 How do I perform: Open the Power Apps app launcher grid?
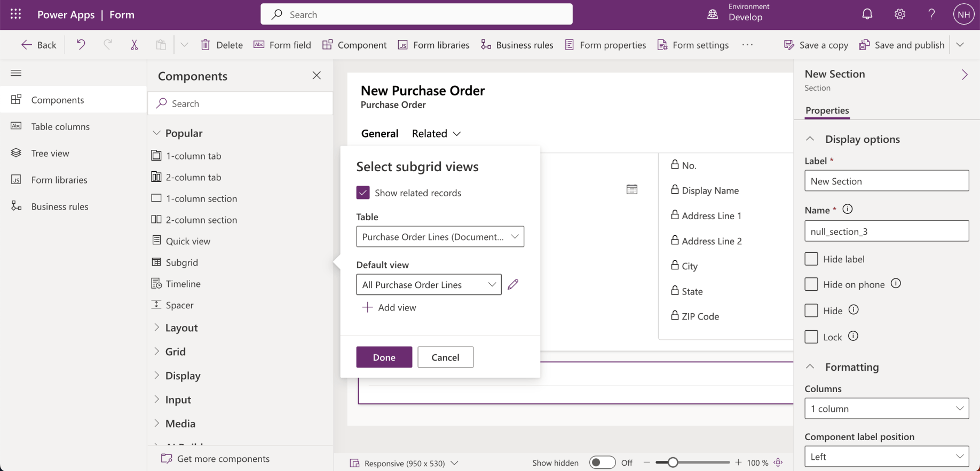[16, 14]
